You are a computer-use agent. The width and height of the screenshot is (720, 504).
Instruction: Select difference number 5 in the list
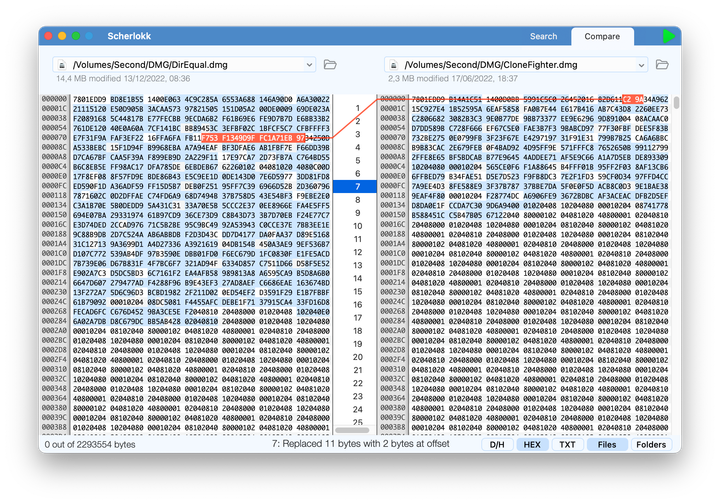tap(357, 161)
